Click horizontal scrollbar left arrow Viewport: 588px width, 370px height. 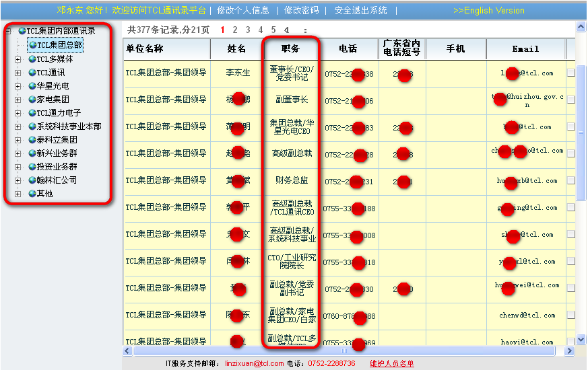(x=127, y=351)
